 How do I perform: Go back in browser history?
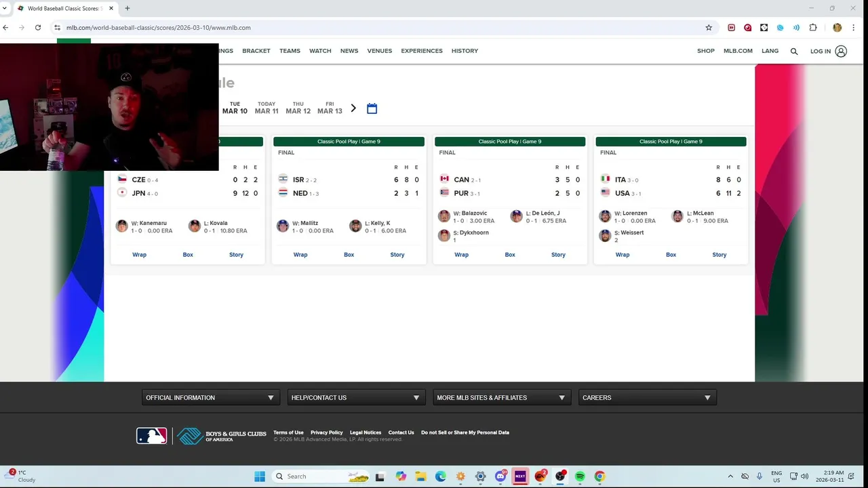[5, 28]
